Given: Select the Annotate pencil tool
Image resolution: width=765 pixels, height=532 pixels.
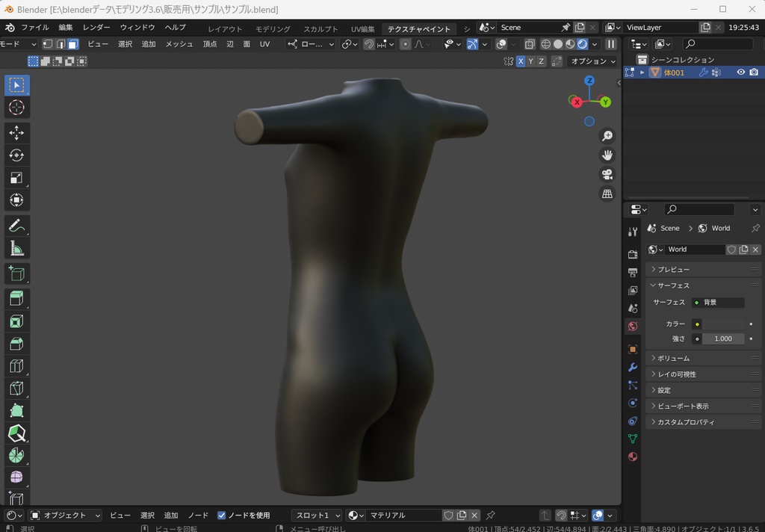Looking at the screenshot, I should [16, 225].
